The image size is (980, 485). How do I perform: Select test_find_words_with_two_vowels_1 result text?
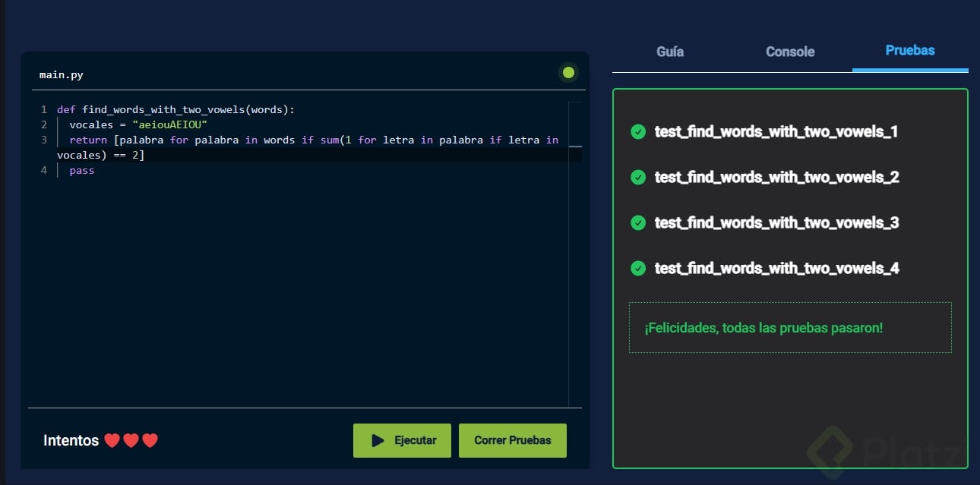tap(776, 132)
